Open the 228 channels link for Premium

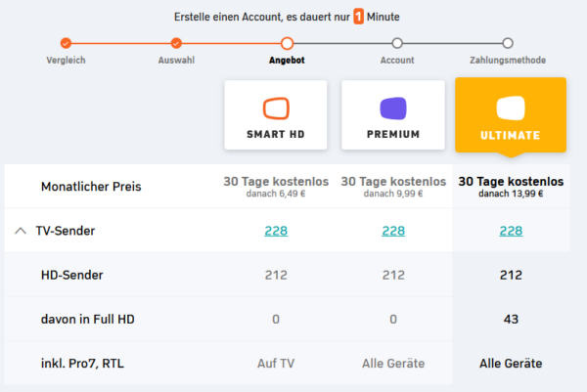click(393, 232)
